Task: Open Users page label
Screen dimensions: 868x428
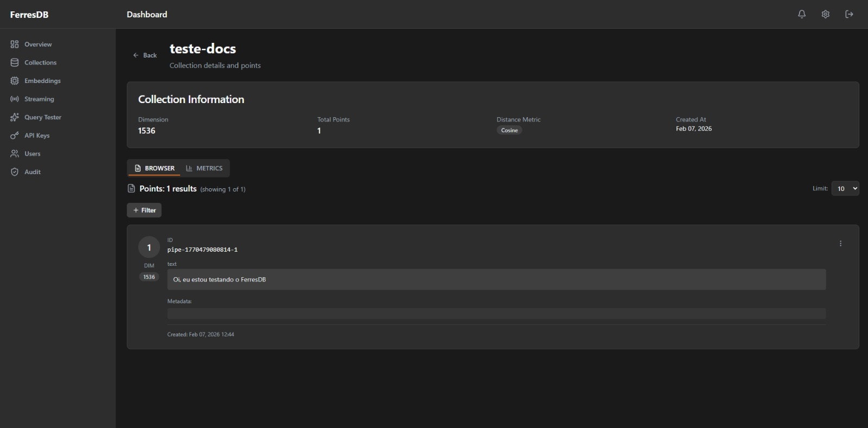Action: (x=33, y=154)
